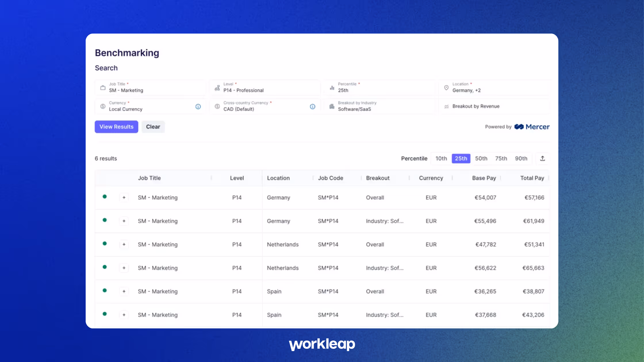Click green status dot in Germany Overall row

105,197
